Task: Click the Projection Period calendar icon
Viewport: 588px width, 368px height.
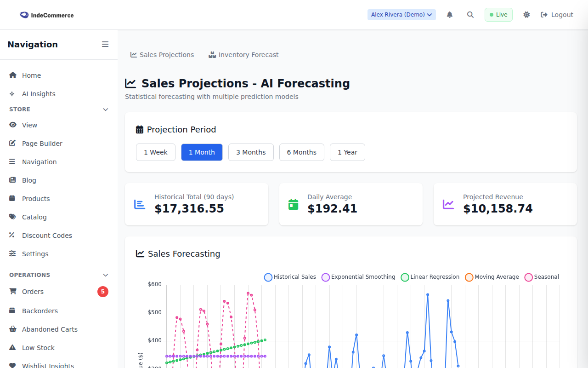Action: point(140,130)
